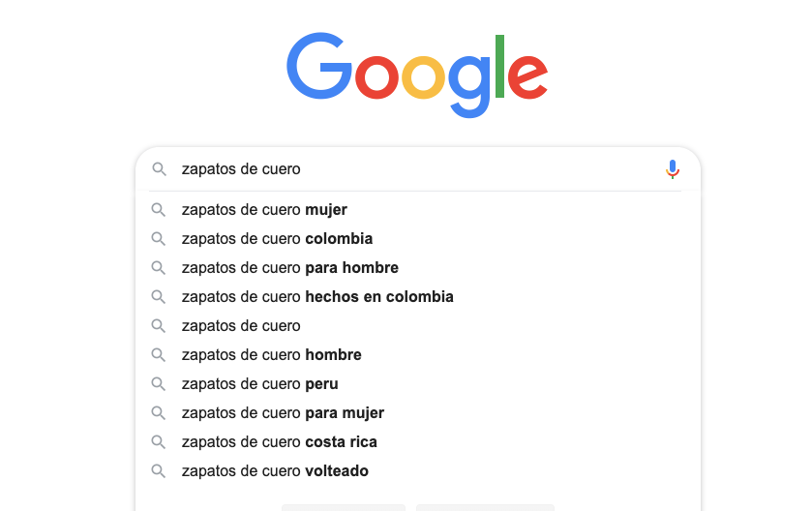Image resolution: width=812 pixels, height=511 pixels.
Task: Click the search magnifier in the search box
Action: [159, 169]
